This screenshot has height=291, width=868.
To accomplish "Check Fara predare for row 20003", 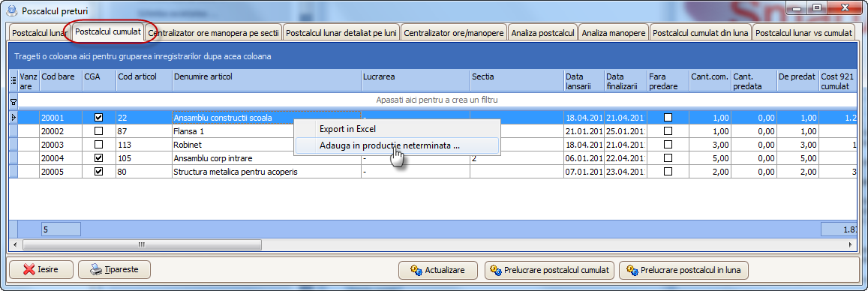I will point(668,145).
